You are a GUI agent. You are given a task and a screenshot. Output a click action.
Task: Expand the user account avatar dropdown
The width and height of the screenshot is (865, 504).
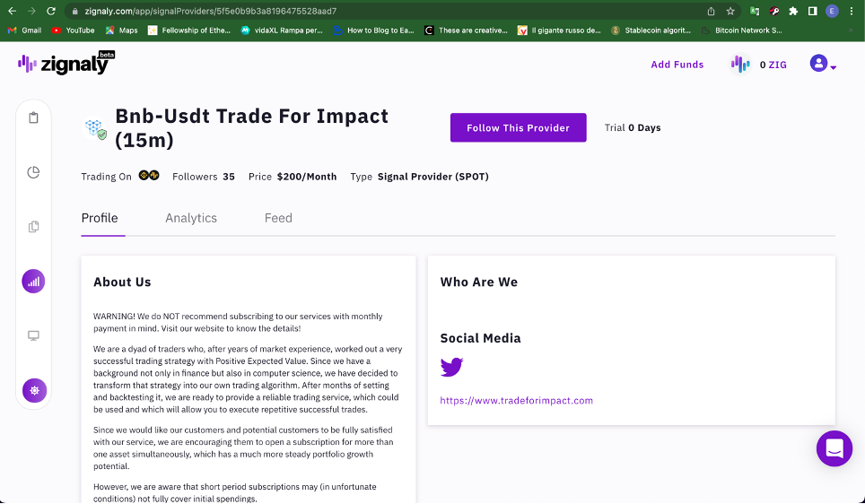tap(823, 64)
